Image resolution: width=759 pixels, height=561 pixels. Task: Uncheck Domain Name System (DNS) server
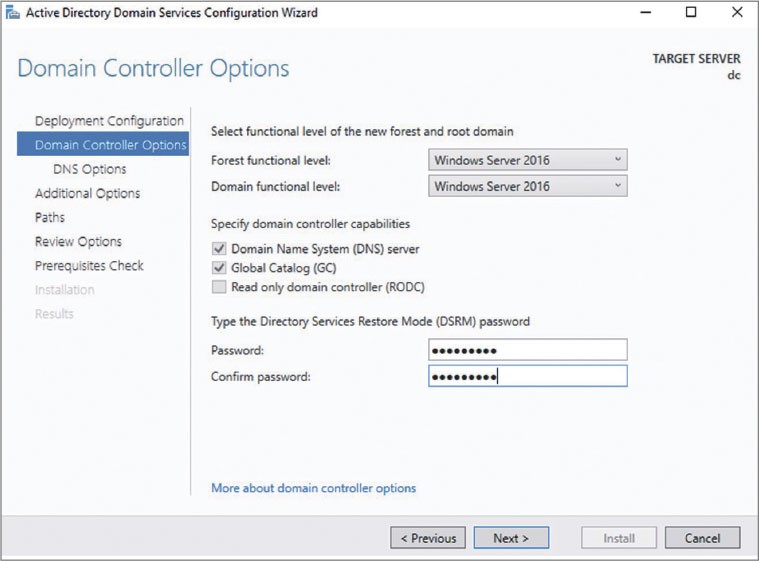point(219,249)
